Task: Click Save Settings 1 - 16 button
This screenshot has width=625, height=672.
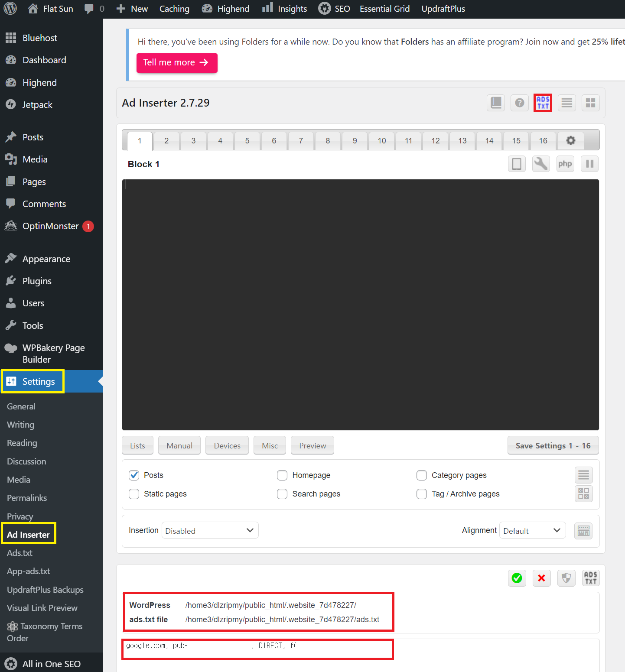Action: 553,445
